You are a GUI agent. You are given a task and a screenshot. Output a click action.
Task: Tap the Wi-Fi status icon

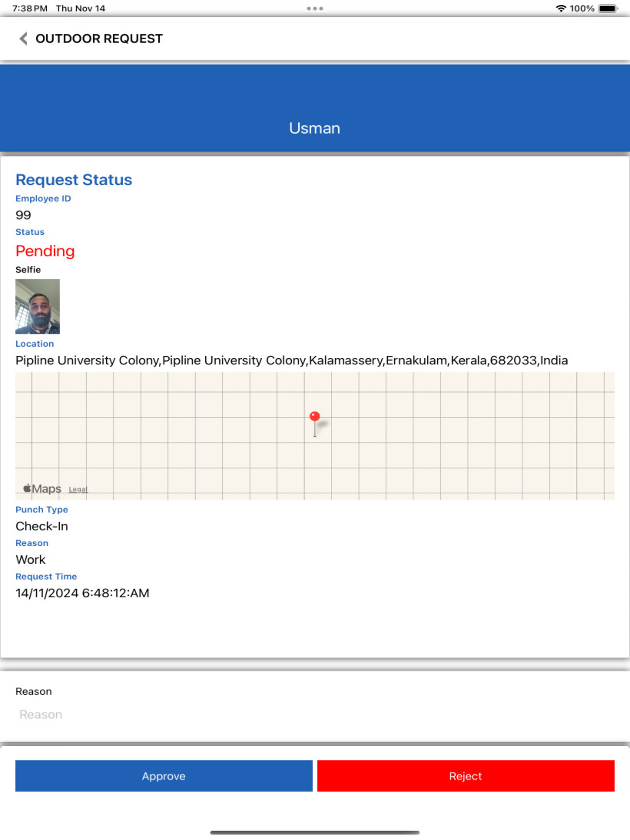(561, 8)
